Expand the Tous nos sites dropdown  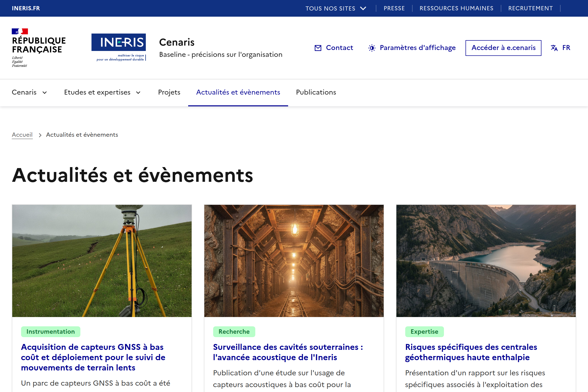(336, 8)
